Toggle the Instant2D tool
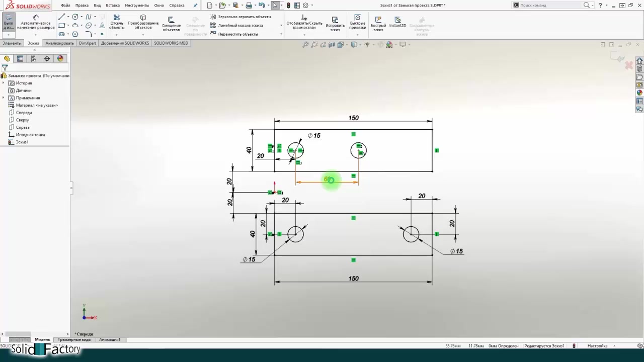The width and height of the screenshot is (644, 362). (397, 22)
